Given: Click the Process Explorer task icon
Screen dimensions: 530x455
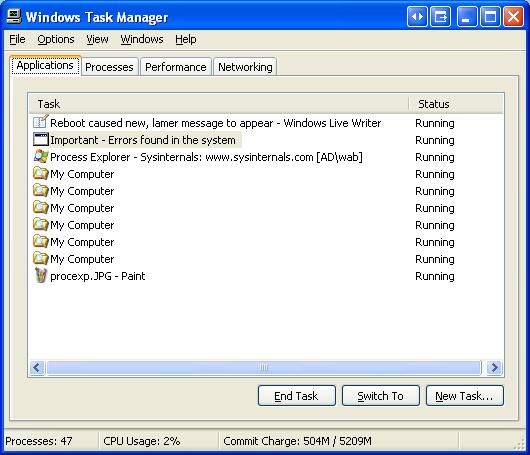Looking at the screenshot, I should [41, 156].
